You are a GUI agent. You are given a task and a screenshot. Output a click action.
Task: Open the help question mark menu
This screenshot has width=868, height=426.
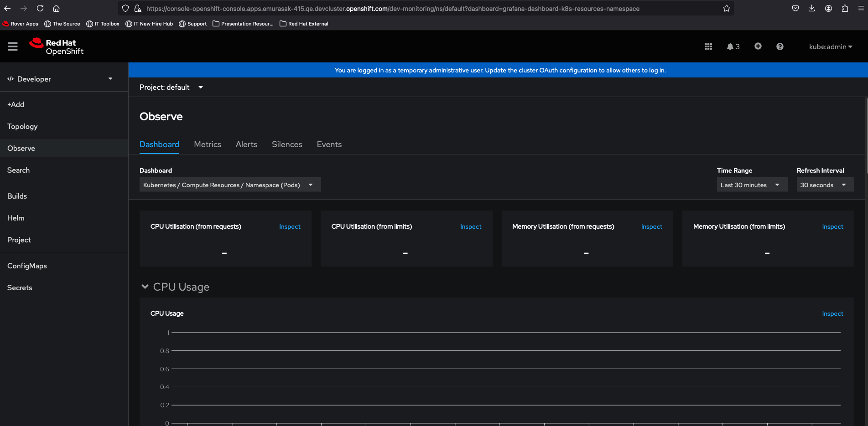tap(780, 46)
